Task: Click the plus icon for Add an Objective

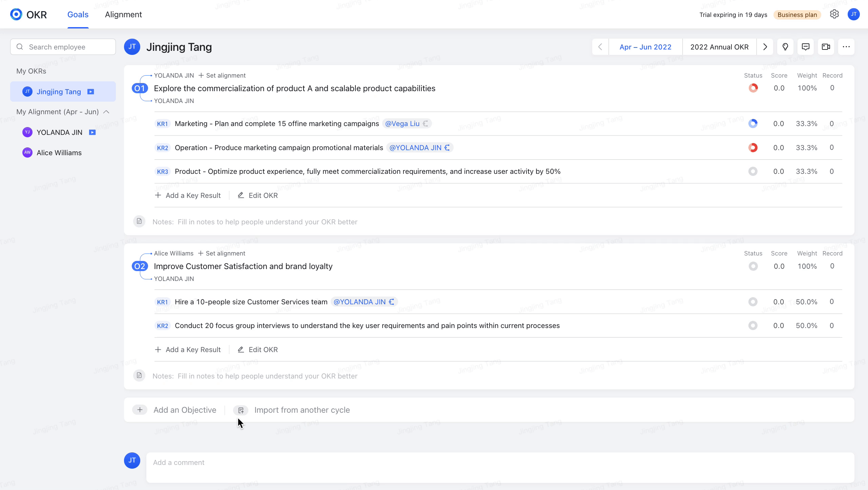Action: pyautogui.click(x=140, y=410)
